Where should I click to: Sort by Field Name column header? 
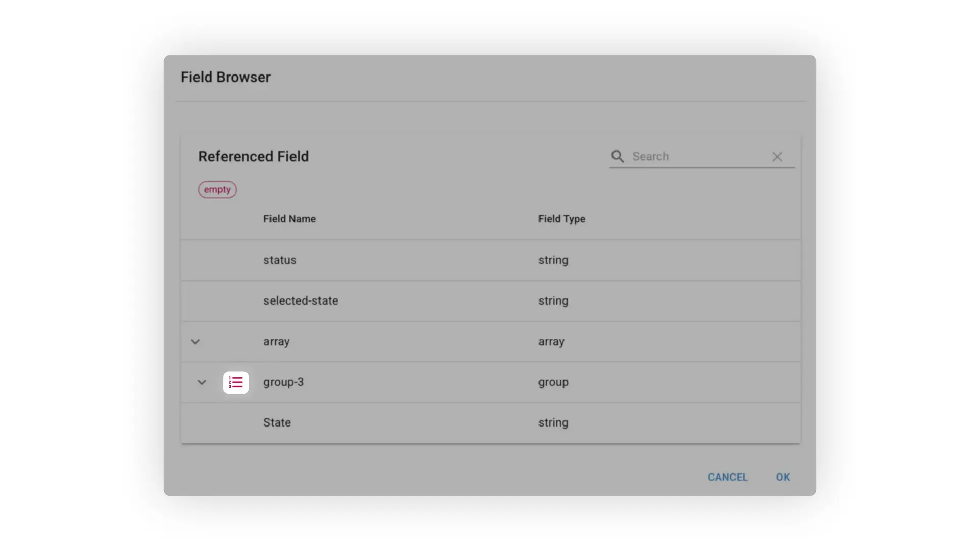click(289, 219)
